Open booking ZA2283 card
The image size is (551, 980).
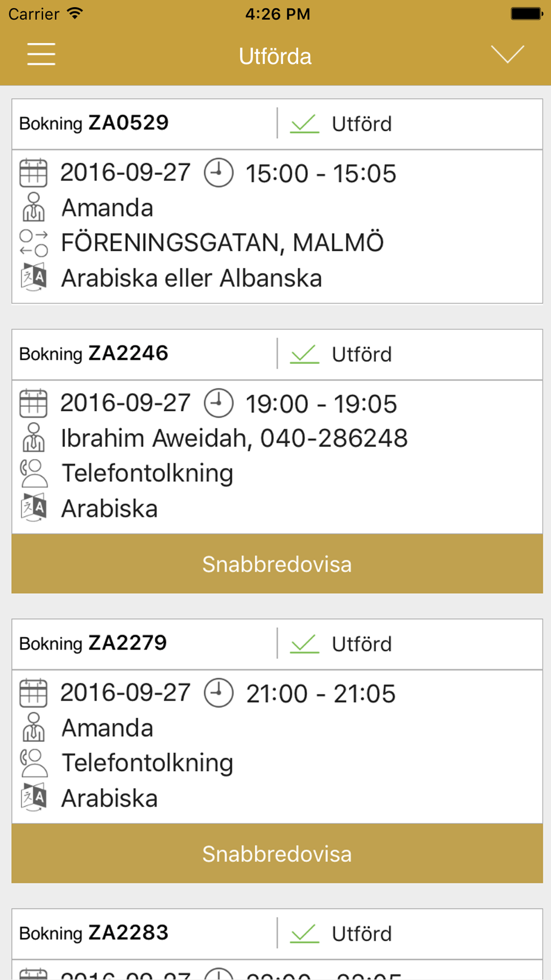point(143,933)
